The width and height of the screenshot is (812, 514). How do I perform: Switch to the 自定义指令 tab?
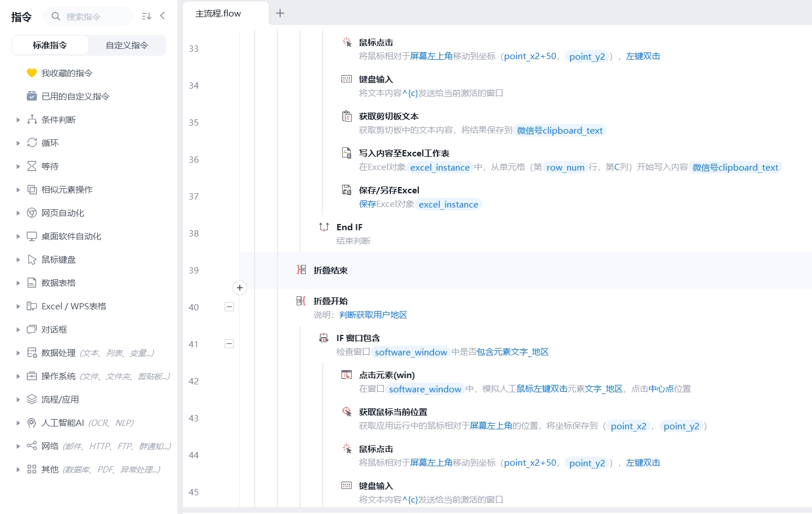point(127,45)
